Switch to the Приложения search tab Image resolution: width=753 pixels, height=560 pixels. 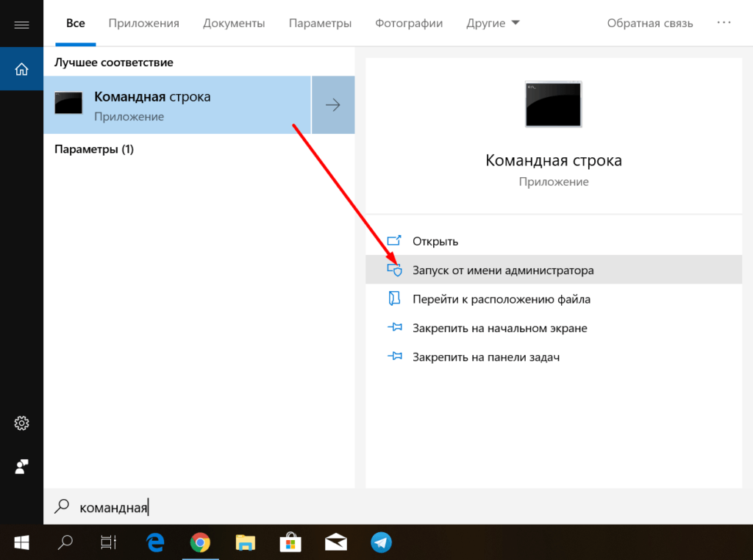[143, 23]
